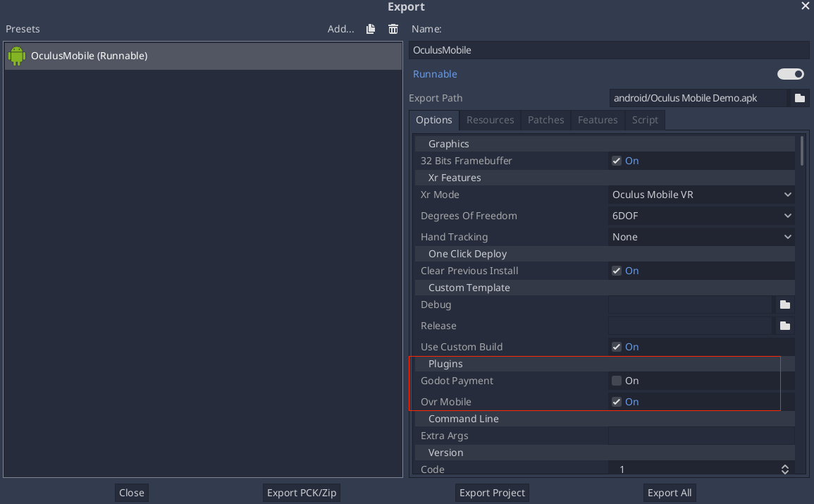814x504 pixels.
Task: Enable the Godot Payment plugin
Action: pyautogui.click(x=617, y=381)
